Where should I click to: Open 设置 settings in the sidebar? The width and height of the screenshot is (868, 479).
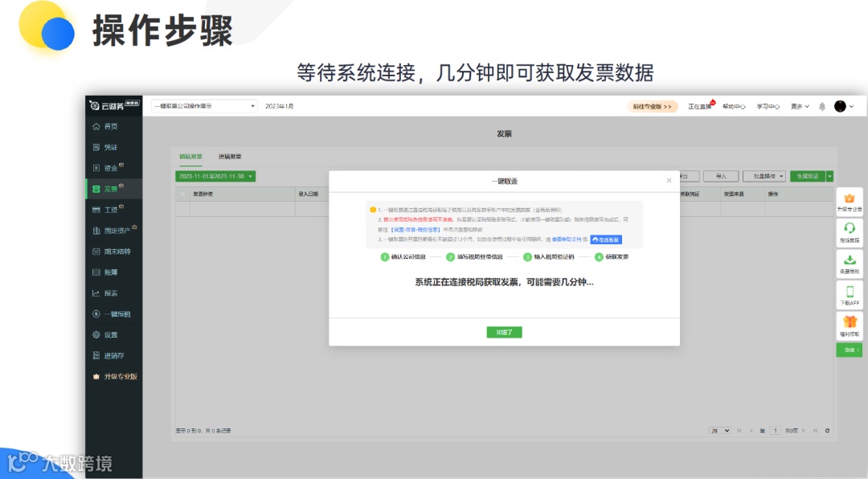tap(113, 335)
